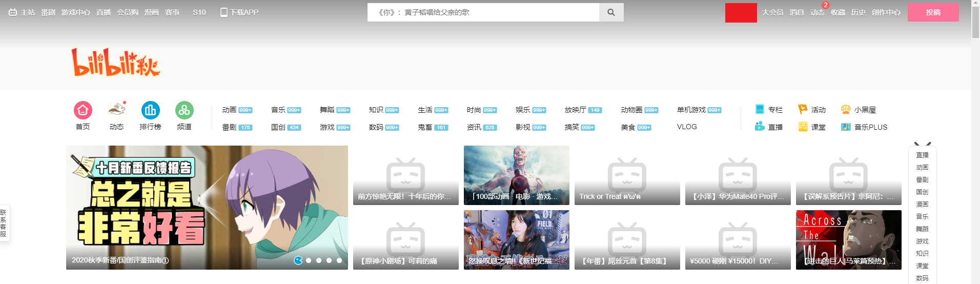Select the second carousel dot
The height and width of the screenshot is (284, 980).
tap(309, 260)
